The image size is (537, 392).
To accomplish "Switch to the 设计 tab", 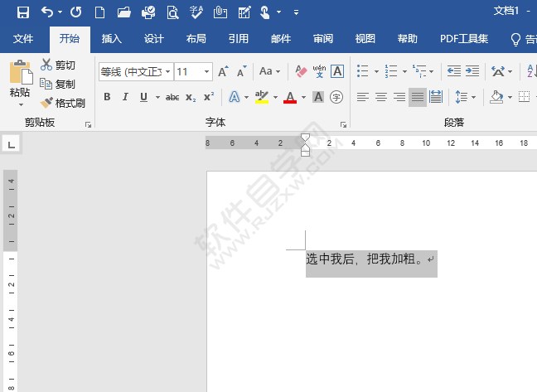I will coord(154,39).
